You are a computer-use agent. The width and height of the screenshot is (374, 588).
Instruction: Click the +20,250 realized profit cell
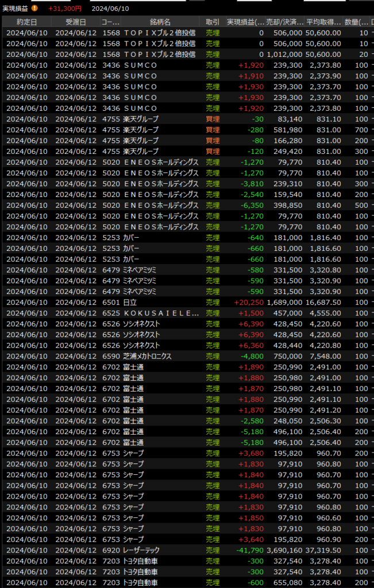click(x=249, y=302)
